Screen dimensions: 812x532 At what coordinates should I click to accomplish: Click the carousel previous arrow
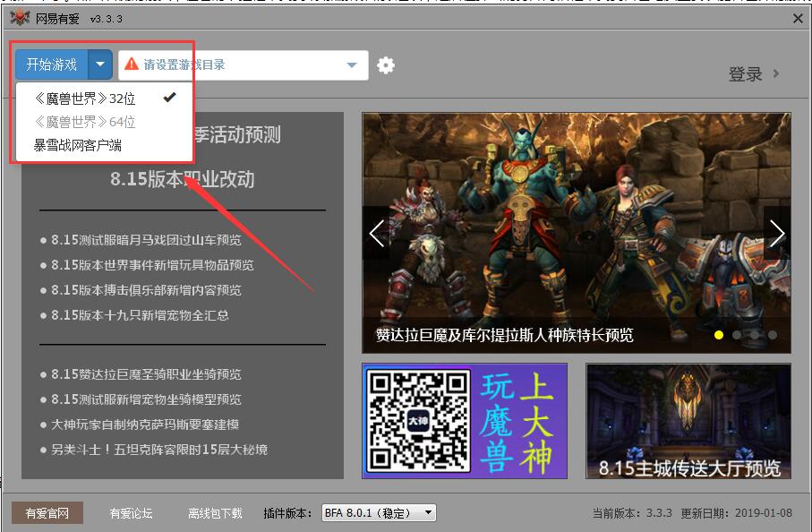tap(376, 231)
